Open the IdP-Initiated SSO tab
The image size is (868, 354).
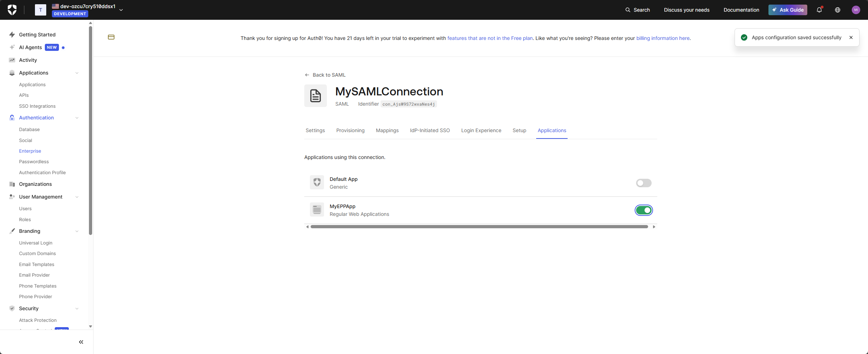coord(430,130)
